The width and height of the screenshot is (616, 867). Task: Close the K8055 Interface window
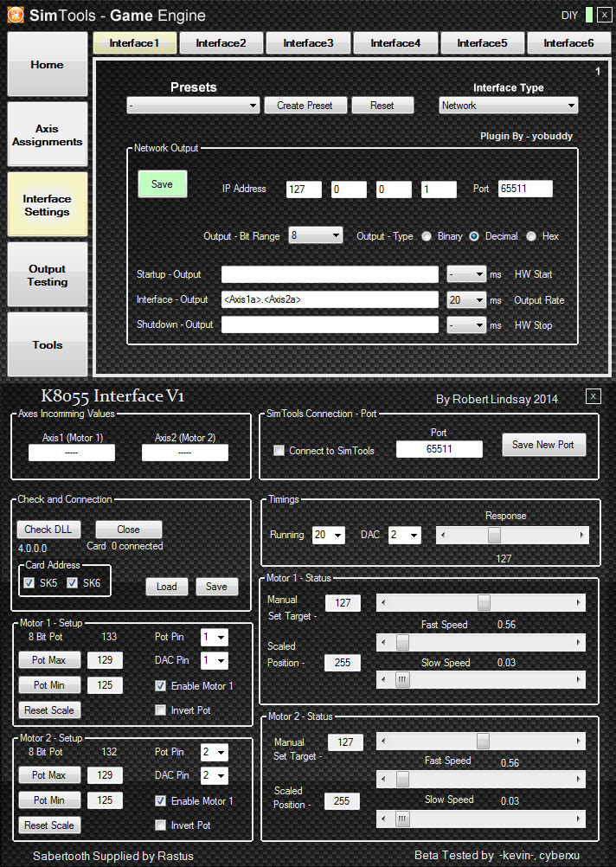593,396
